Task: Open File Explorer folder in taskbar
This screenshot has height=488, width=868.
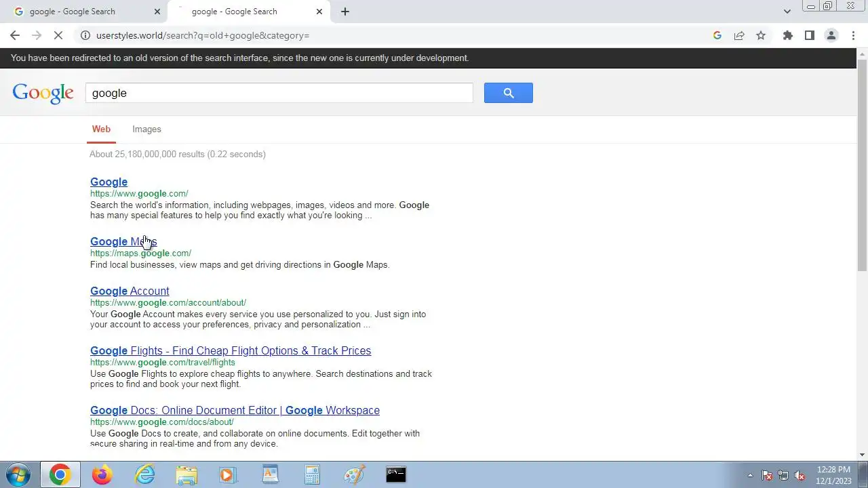Action: point(187,474)
